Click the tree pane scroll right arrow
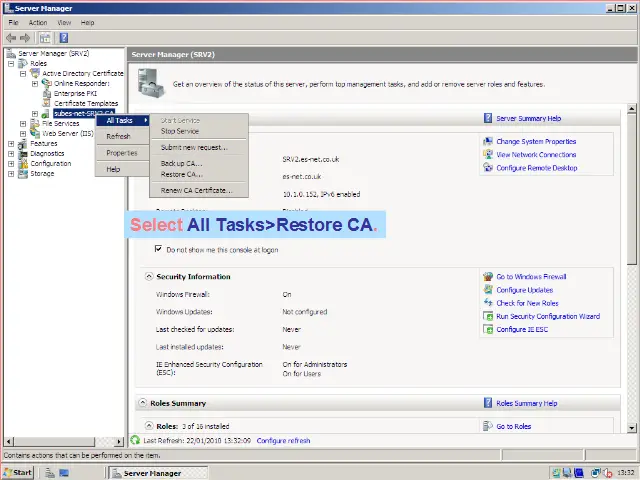The image size is (640, 480). tap(119, 441)
